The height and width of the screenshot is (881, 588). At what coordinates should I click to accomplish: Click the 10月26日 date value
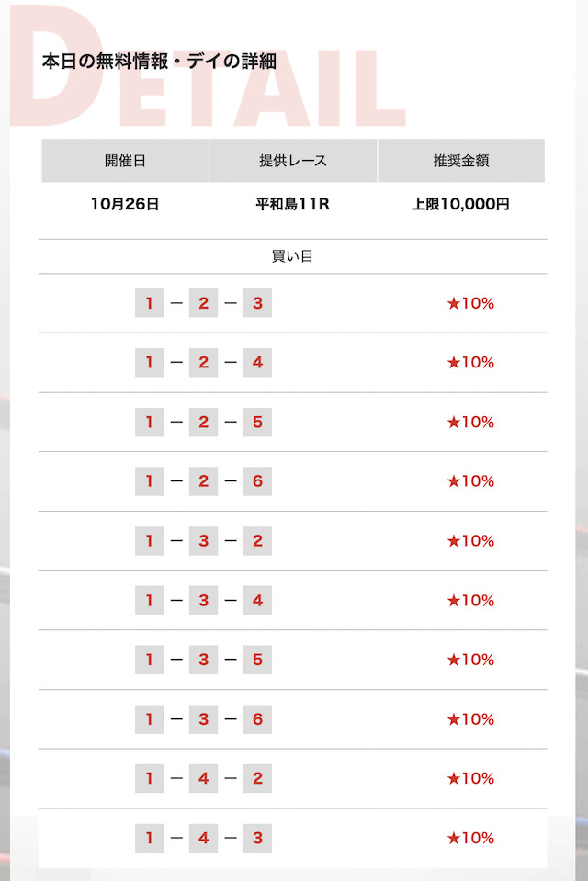point(125,204)
